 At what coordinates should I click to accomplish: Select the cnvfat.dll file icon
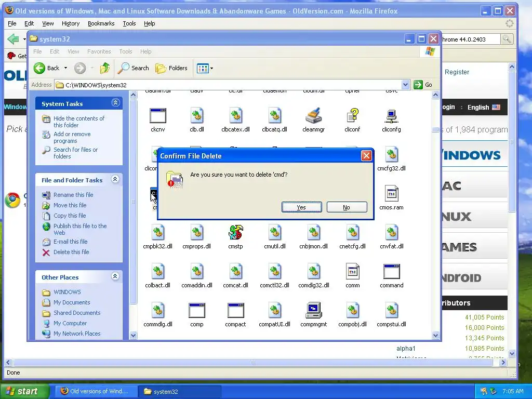coord(392,233)
